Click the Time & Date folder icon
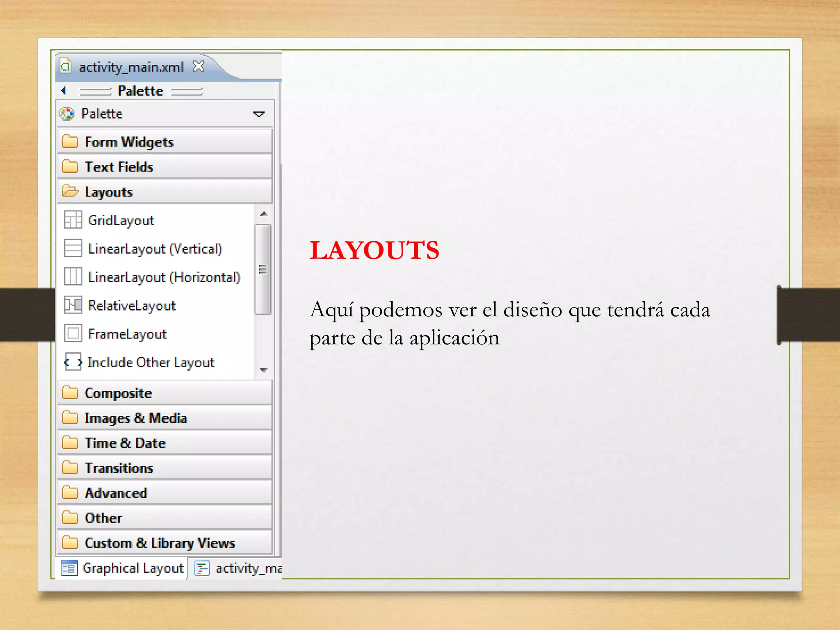This screenshot has width=840, height=630. click(70, 443)
